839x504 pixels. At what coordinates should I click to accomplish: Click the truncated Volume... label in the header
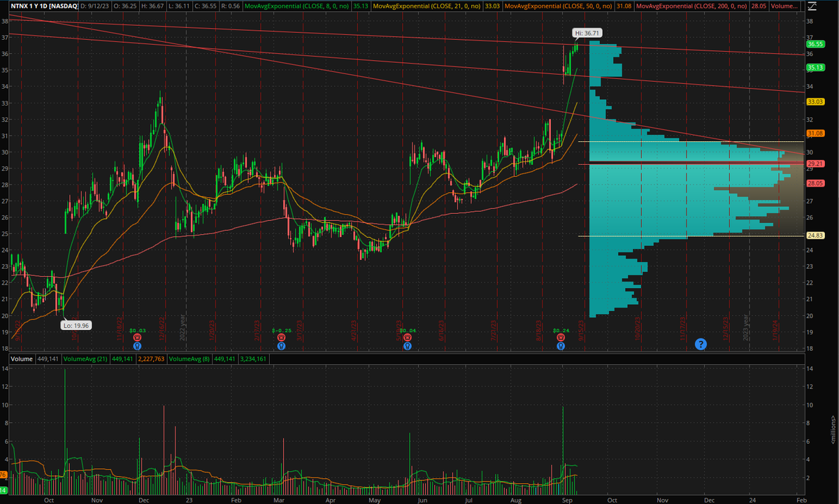click(783, 6)
